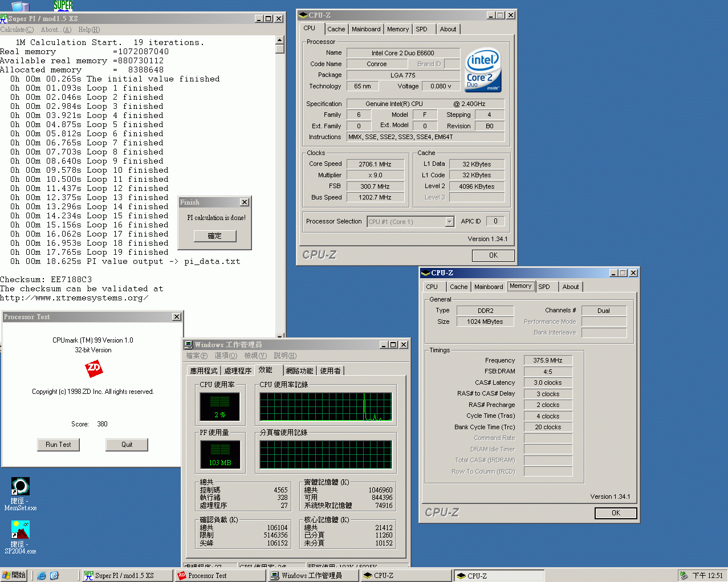Screen dimensions: 728x582
Task: Open the Help menu in Super PI
Action: 89,30
